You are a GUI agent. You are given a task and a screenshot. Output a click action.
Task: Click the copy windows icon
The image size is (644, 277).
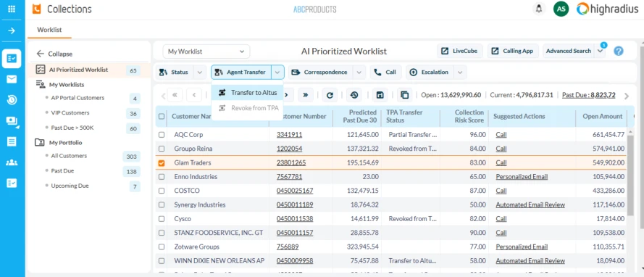pyautogui.click(x=404, y=95)
